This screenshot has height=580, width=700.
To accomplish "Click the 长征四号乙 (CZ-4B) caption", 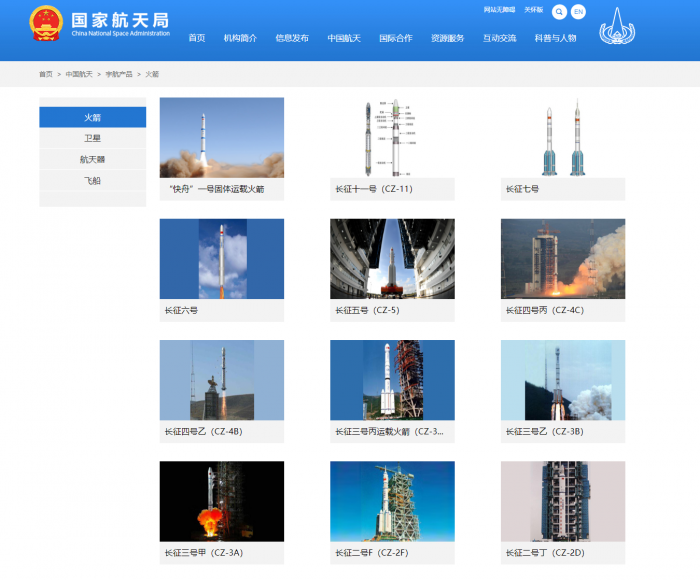I will 204,432.
